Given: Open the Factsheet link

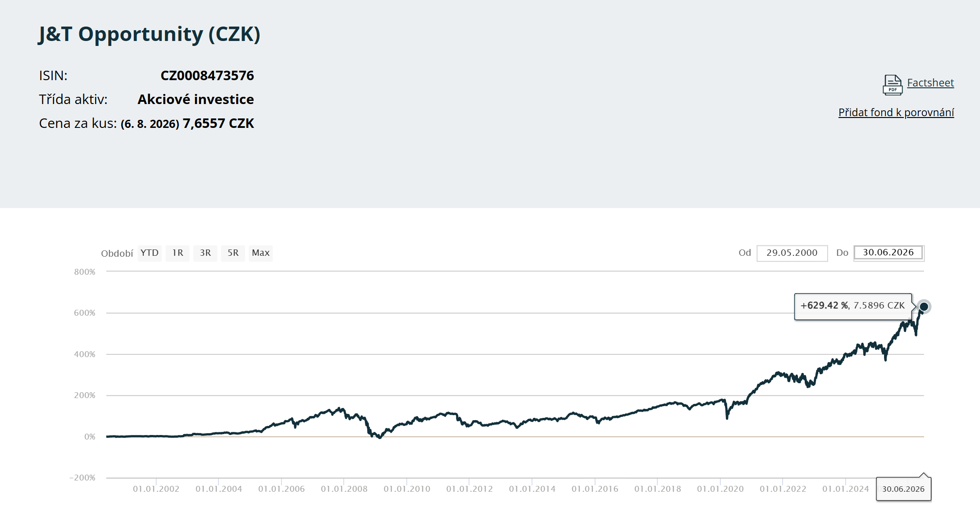Looking at the screenshot, I should [x=930, y=83].
